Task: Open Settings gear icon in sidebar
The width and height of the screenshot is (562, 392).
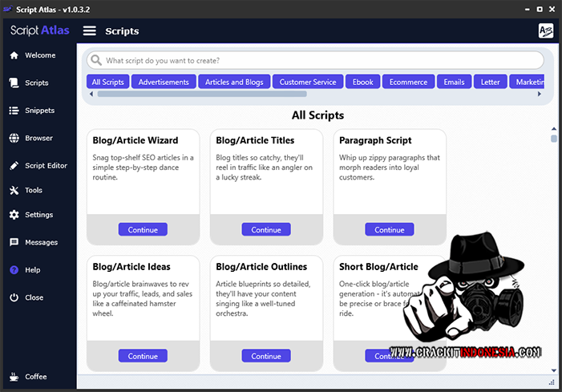Action: (x=14, y=215)
